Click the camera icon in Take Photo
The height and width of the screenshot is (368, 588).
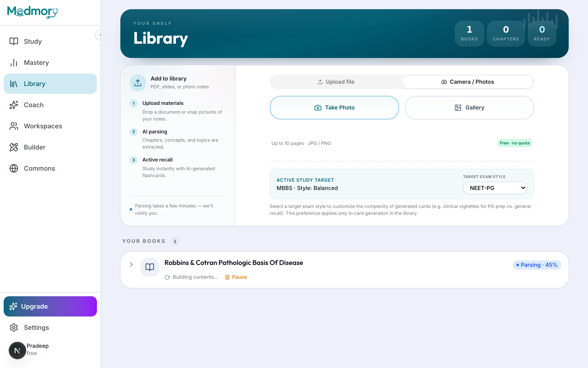pyautogui.click(x=318, y=108)
